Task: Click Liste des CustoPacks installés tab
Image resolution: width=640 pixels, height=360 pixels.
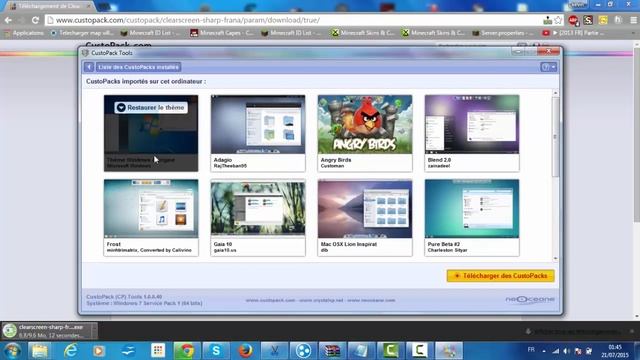Action: (x=138, y=67)
